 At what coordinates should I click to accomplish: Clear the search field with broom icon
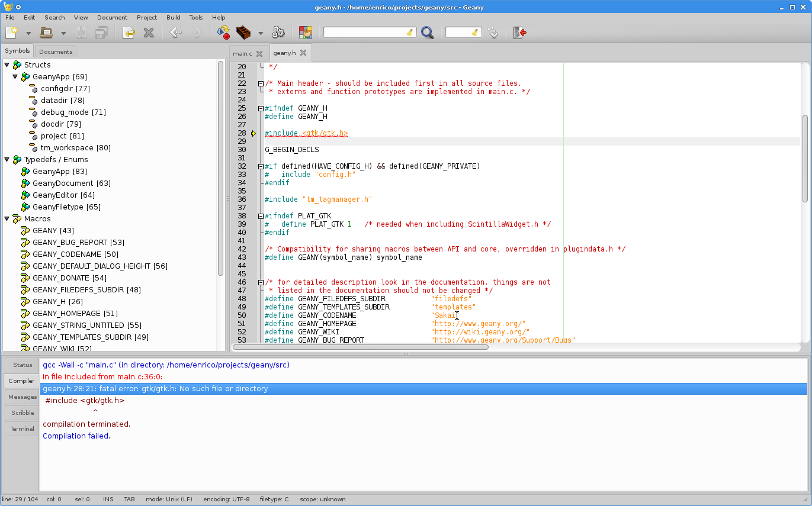pyautogui.click(x=410, y=33)
